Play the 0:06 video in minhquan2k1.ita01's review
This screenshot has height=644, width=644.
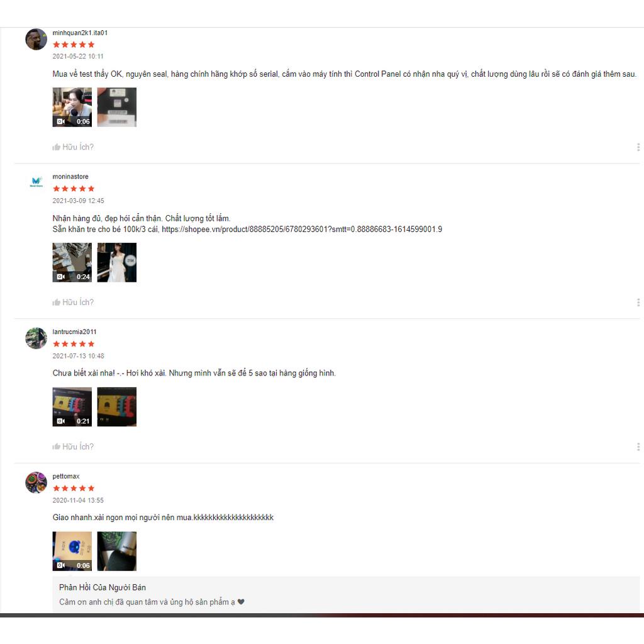[x=72, y=107]
